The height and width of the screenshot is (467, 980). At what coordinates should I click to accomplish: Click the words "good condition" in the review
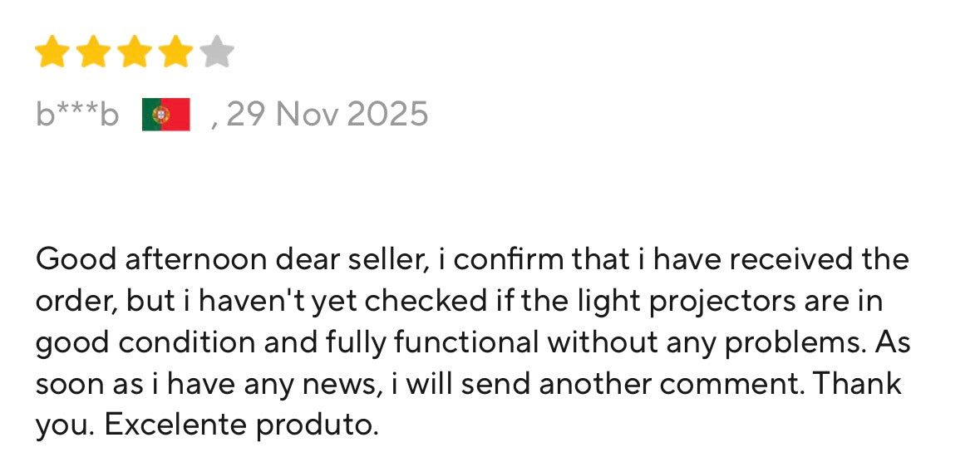tap(145, 342)
